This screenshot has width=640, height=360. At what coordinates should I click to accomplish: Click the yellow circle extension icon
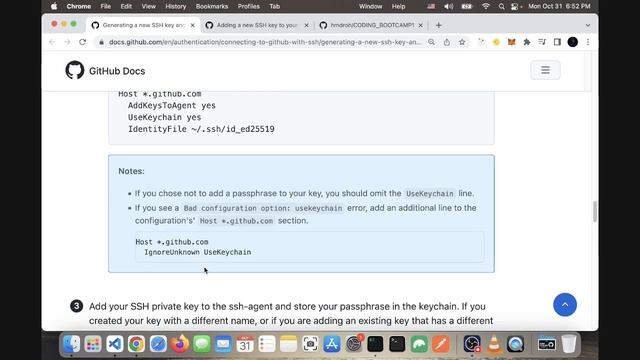point(496,42)
